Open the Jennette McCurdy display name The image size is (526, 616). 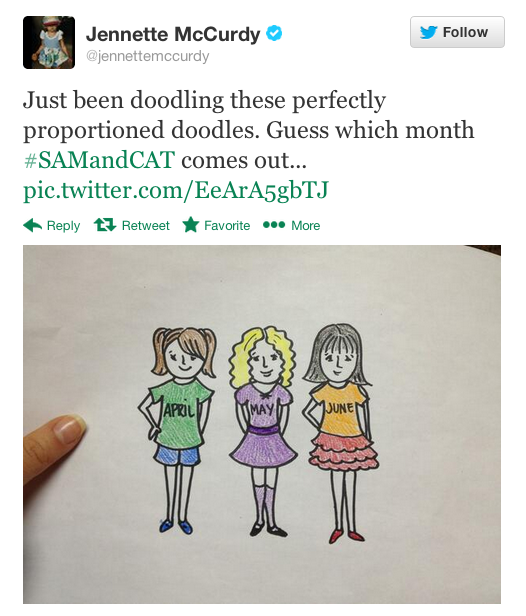[x=173, y=34]
